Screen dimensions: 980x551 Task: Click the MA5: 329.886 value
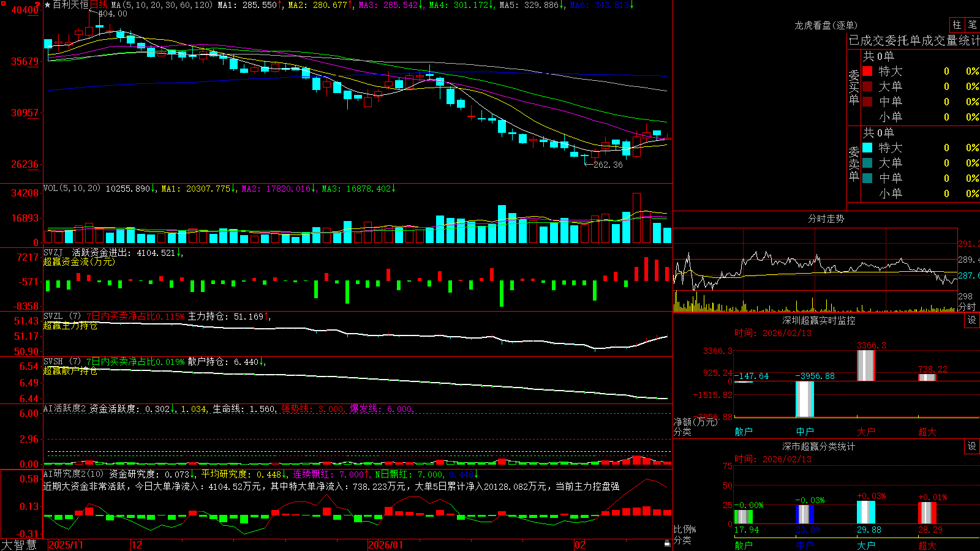pyautogui.click(x=529, y=5)
